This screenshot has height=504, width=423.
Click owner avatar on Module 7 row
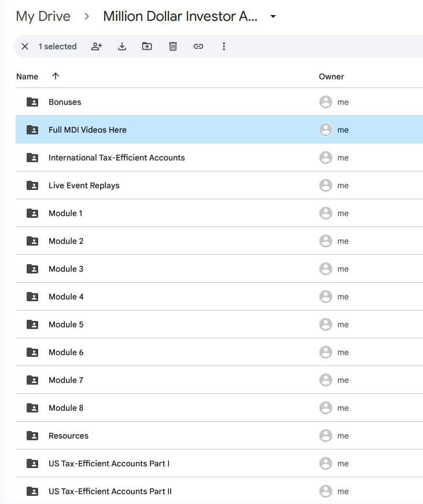[x=326, y=380]
